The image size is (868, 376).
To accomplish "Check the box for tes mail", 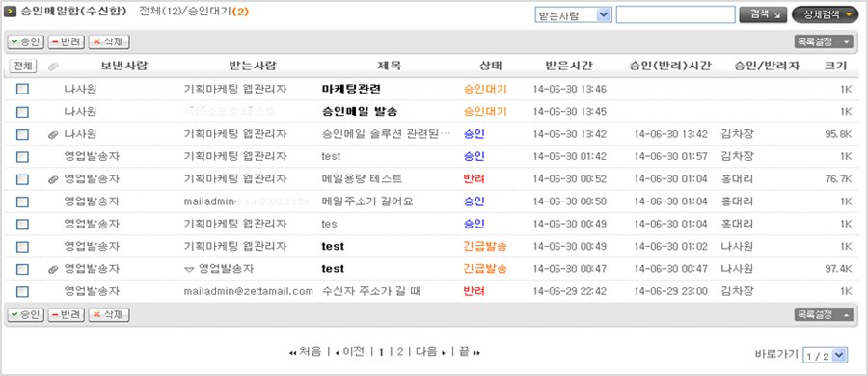I will tap(22, 225).
